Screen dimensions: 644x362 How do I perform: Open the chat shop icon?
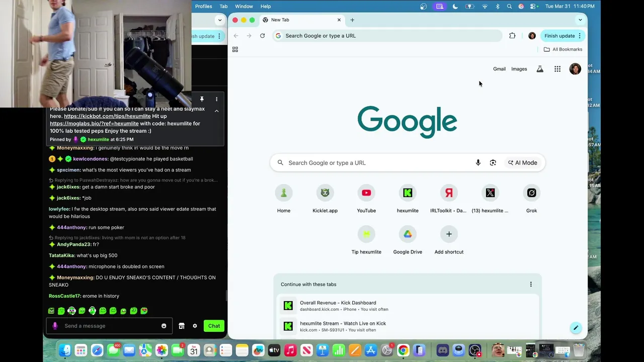pyautogui.click(x=182, y=326)
